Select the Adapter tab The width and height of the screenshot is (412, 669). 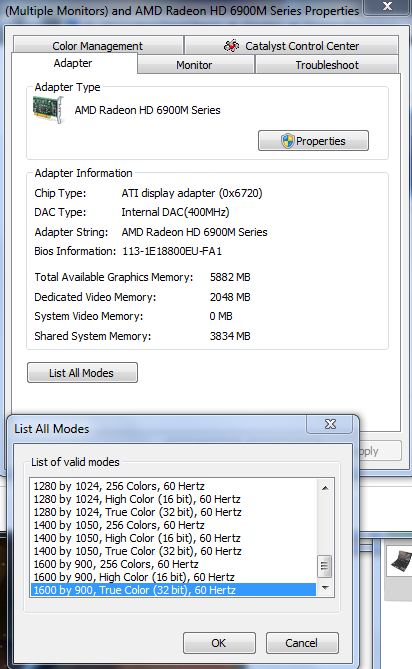tap(73, 63)
